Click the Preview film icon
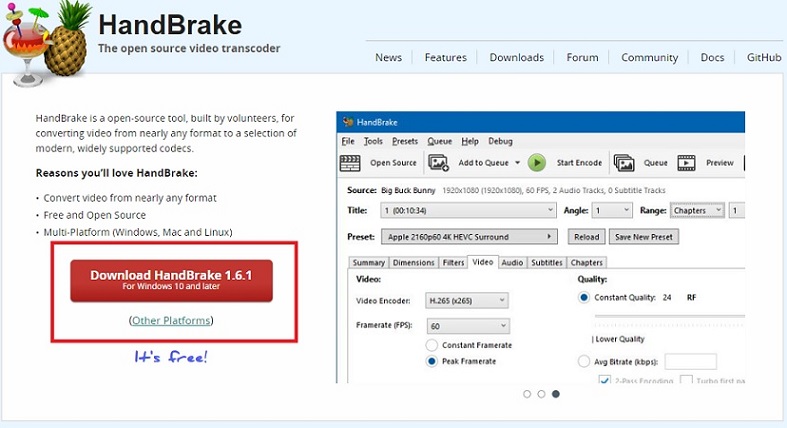787x428 pixels. [686, 163]
